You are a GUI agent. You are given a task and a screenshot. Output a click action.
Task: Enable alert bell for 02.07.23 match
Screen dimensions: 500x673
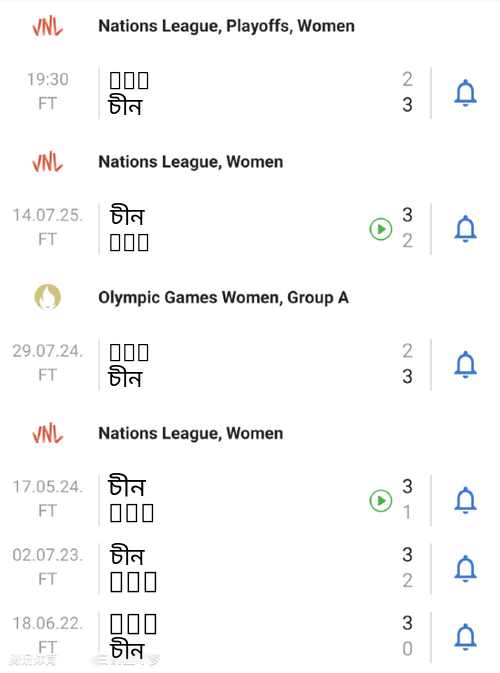pyautogui.click(x=465, y=569)
